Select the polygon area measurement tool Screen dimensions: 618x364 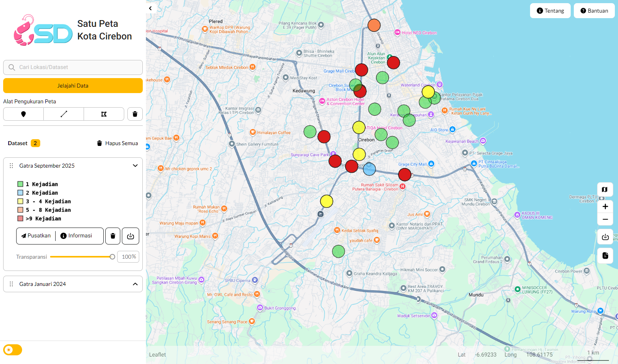[104, 114]
